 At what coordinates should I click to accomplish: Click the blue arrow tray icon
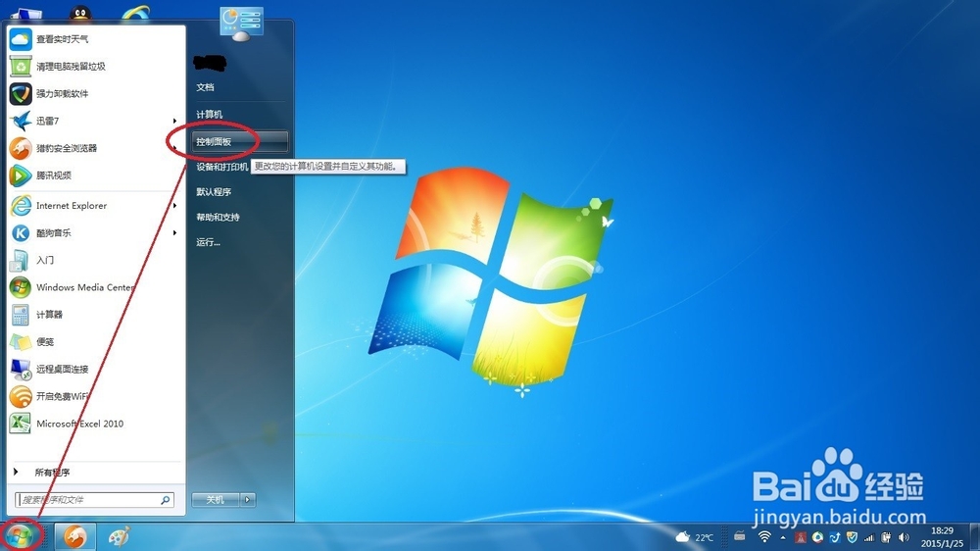point(834,537)
